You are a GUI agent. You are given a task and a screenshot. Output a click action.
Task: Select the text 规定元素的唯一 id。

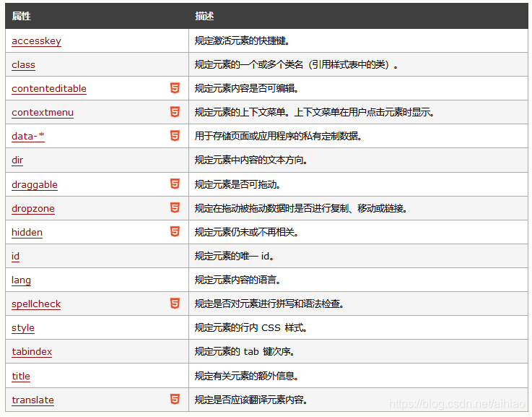point(235,256)
